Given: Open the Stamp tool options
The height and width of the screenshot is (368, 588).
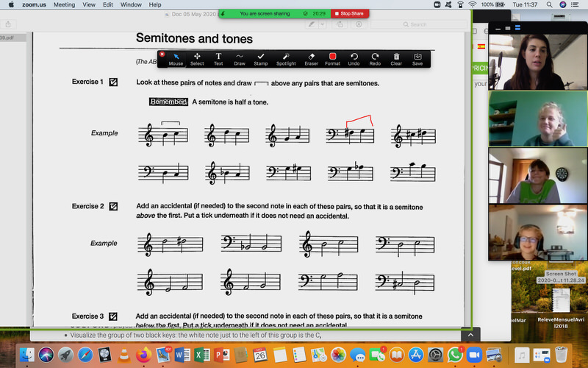Looking at the screenshot, I should (x=261, y=58).
